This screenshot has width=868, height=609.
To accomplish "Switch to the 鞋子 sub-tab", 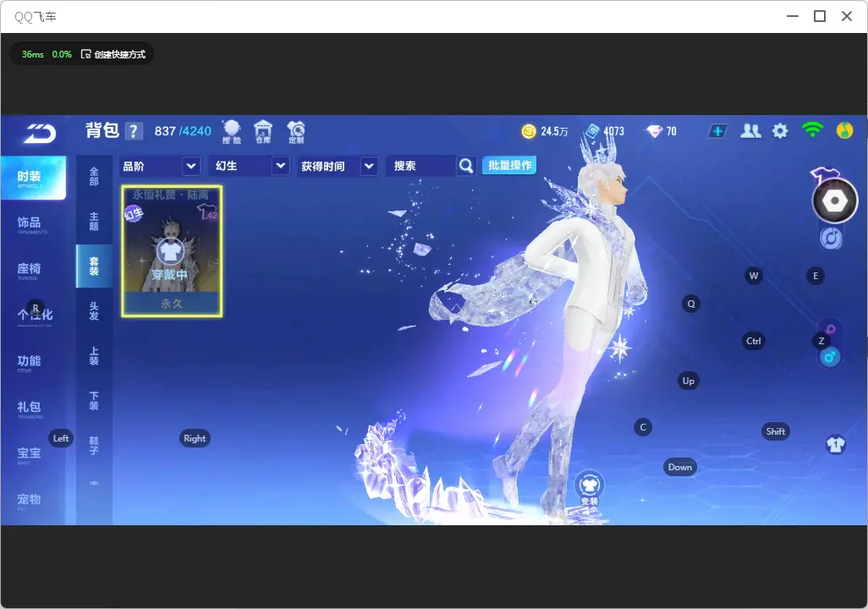I will coord(94,446).
